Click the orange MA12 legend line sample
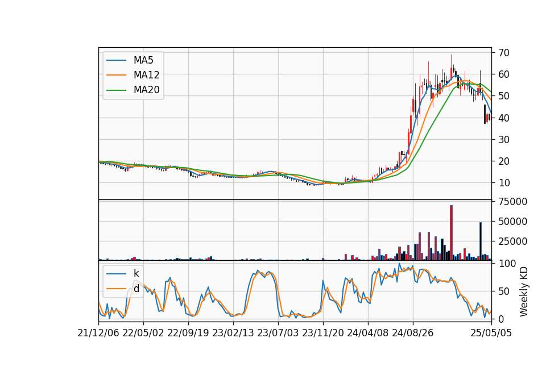Viewport: 546px width, 392px height. [x=116, y=75]
